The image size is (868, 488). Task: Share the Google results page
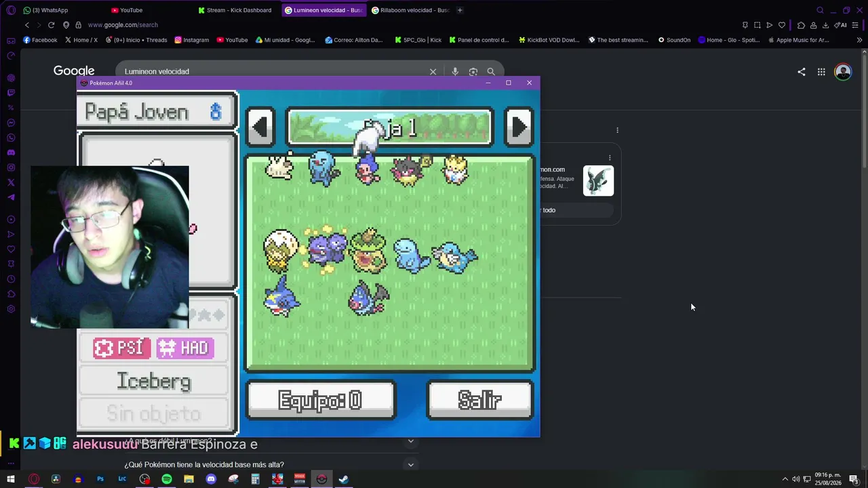click(x=802, y=71)
